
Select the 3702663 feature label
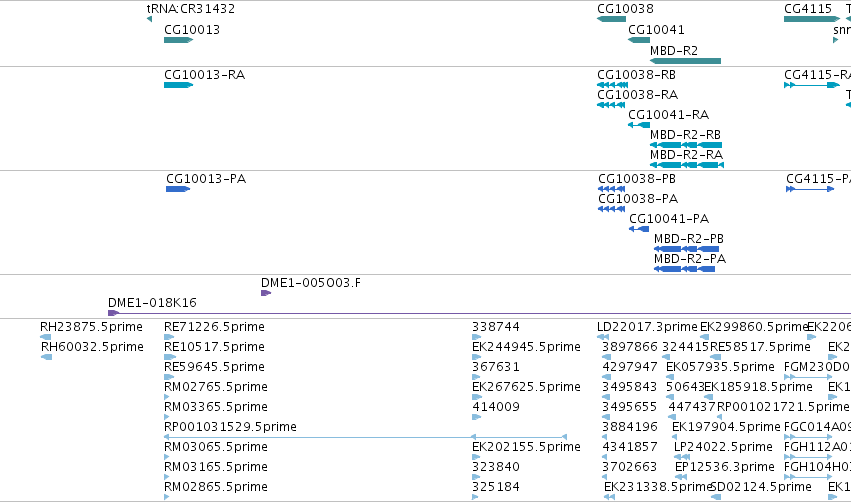tap(630, 467)
